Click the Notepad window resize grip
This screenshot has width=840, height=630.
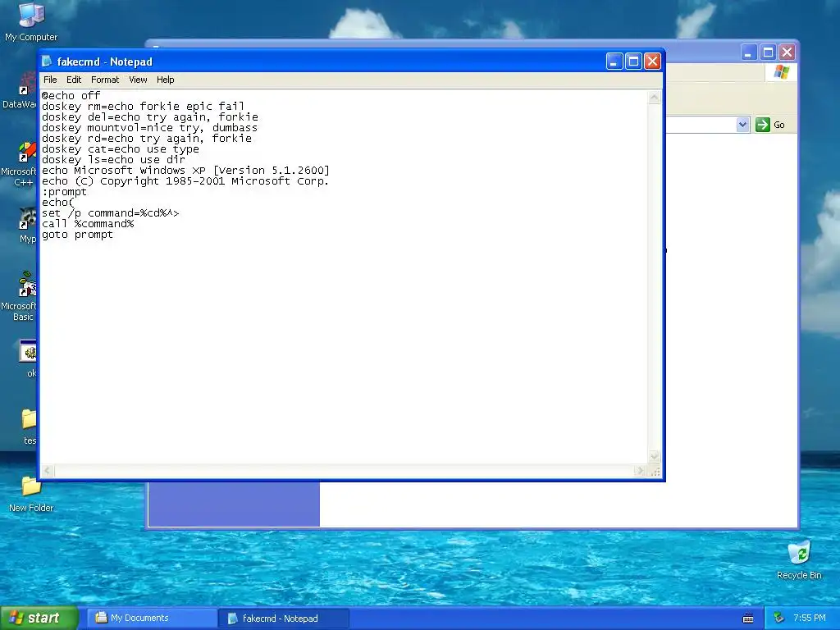click(x=655, y=471)
